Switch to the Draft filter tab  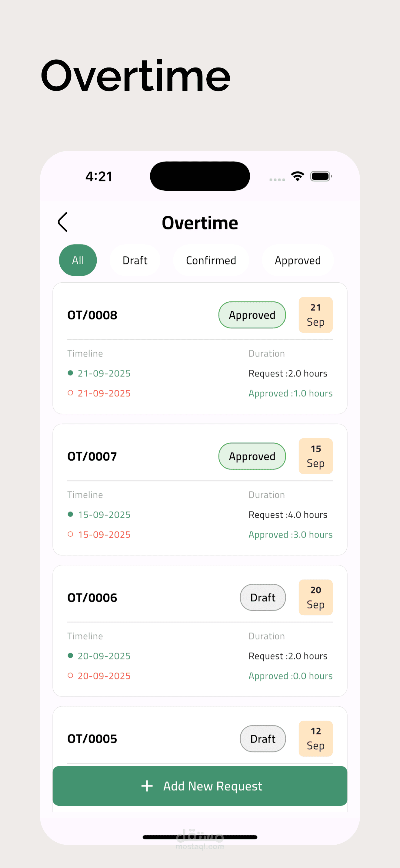135,260
